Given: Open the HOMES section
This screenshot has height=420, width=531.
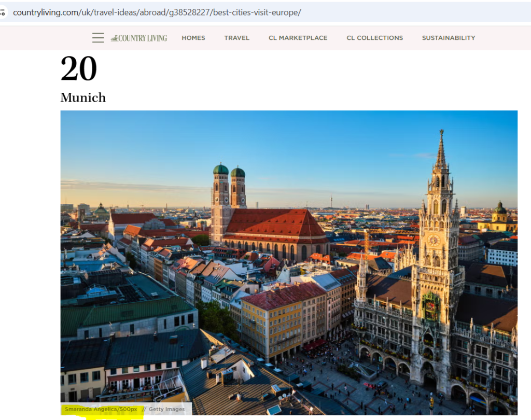Looking at the screenshot, I should pyautogui.click(x=193, y=38).
